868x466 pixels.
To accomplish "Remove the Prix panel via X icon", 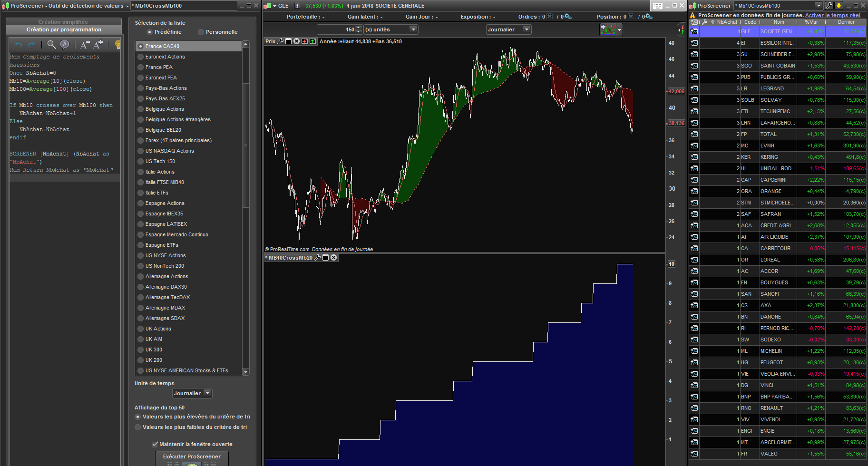I will click(x=296, y=41).
